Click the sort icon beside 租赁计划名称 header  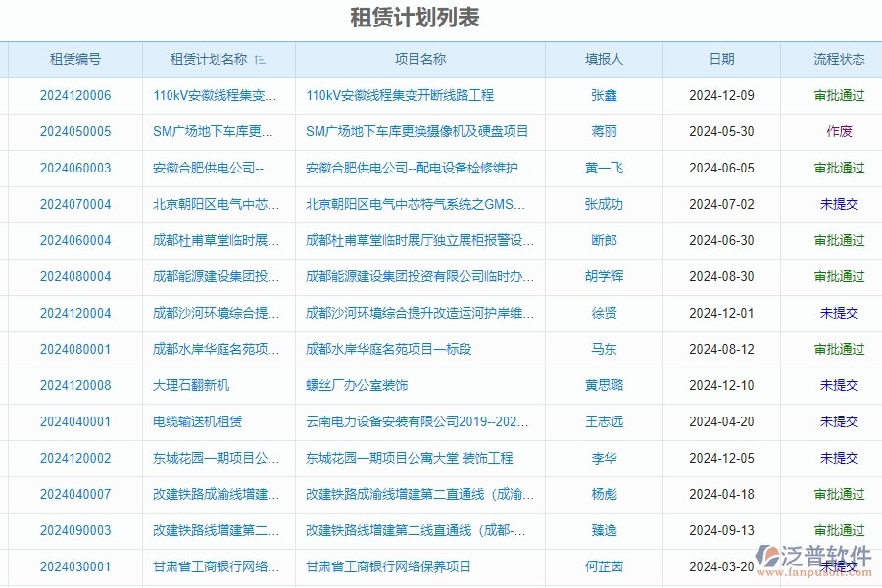[x=260, y=59]
